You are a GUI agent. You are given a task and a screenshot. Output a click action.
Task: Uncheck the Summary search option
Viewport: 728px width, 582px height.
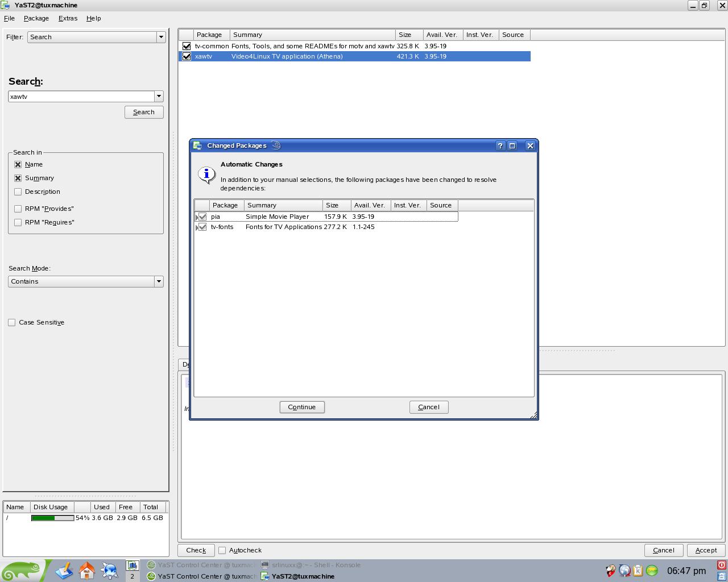coord(18,178)
